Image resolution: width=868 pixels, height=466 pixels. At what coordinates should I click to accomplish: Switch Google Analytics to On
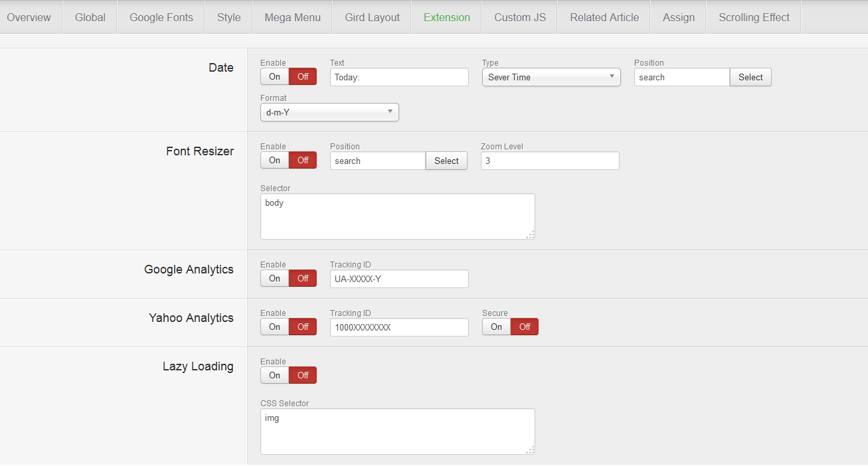(x=274, y=279)
